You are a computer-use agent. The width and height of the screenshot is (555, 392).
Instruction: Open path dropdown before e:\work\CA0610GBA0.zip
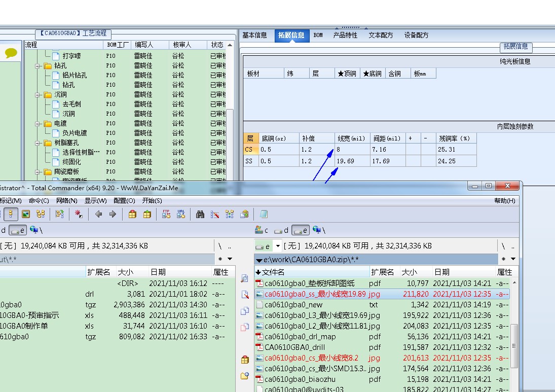pos(259,260)
